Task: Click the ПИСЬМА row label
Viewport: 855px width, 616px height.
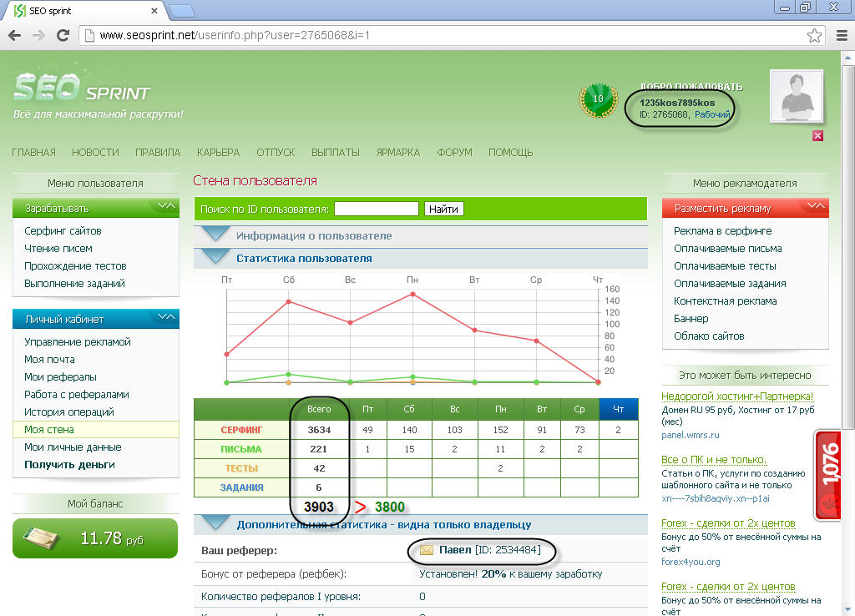Action: pyautogui.click(x=241, y=449)
